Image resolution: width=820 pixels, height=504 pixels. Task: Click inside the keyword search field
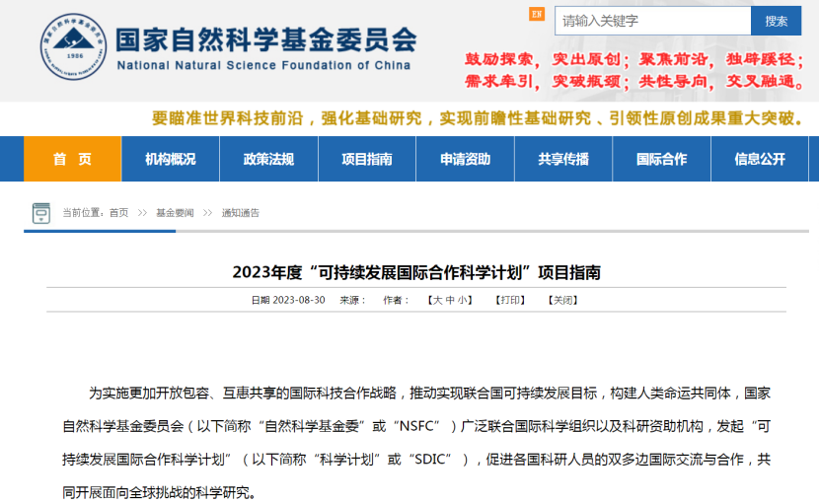651,21
